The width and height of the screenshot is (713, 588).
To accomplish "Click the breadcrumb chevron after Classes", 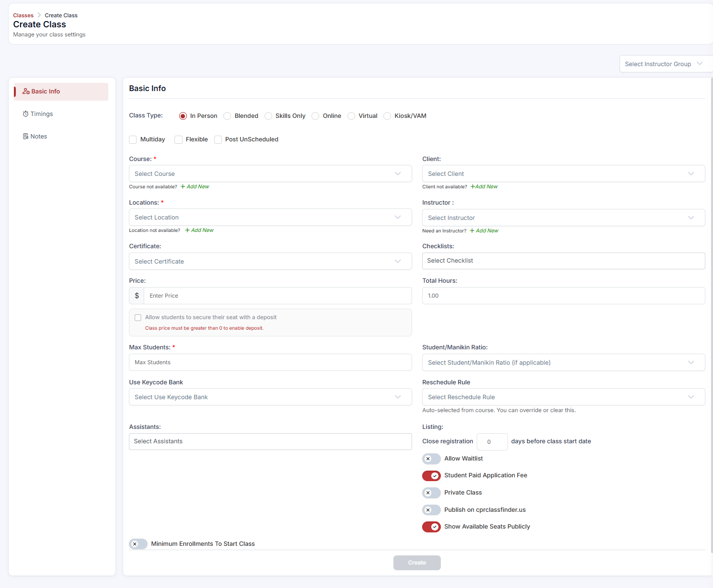I will coord(39,15).
